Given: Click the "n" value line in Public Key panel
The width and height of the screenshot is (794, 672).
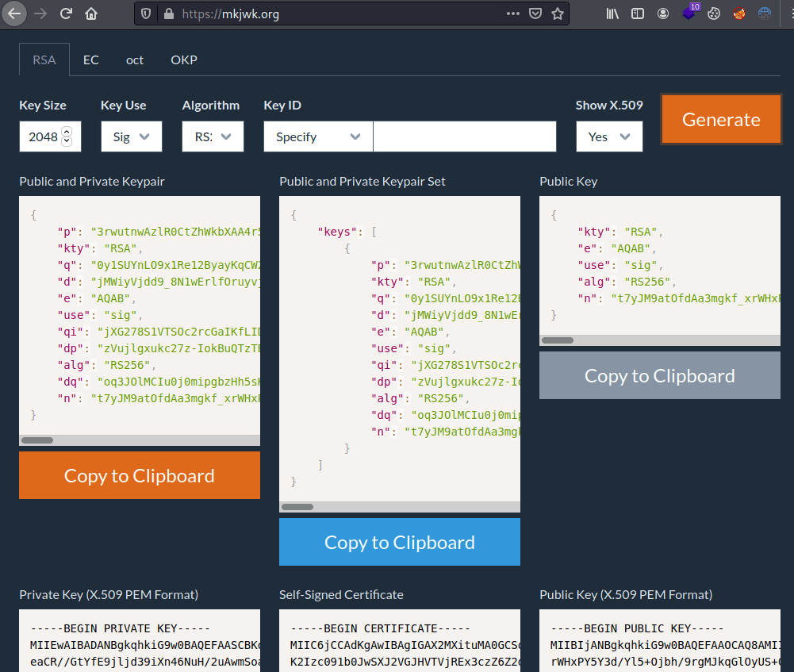Looking at the screenshot, I should pos(679,299).
